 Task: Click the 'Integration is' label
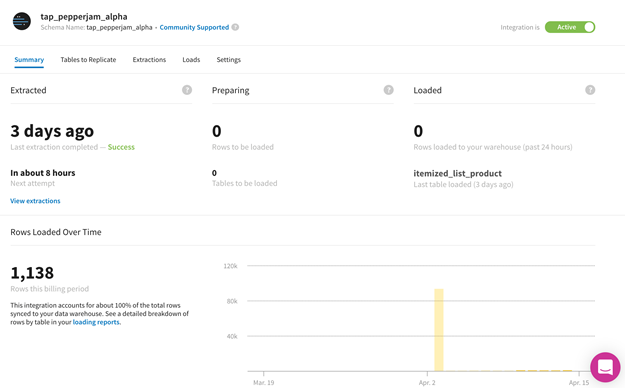pyautogui.click(x=520, y=27)
